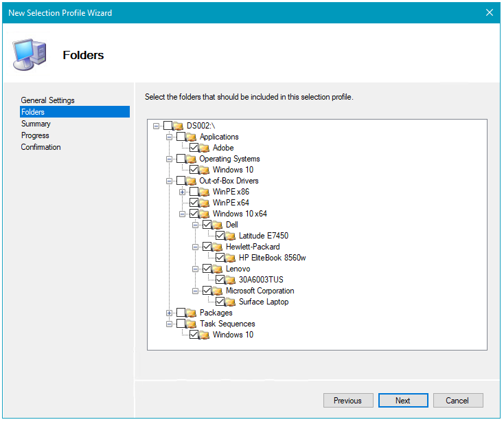This screenshot has width=504, height=422.
Task: Click the computer wizard icon in header
Action: pyautogui.click(x=30, y=55)
